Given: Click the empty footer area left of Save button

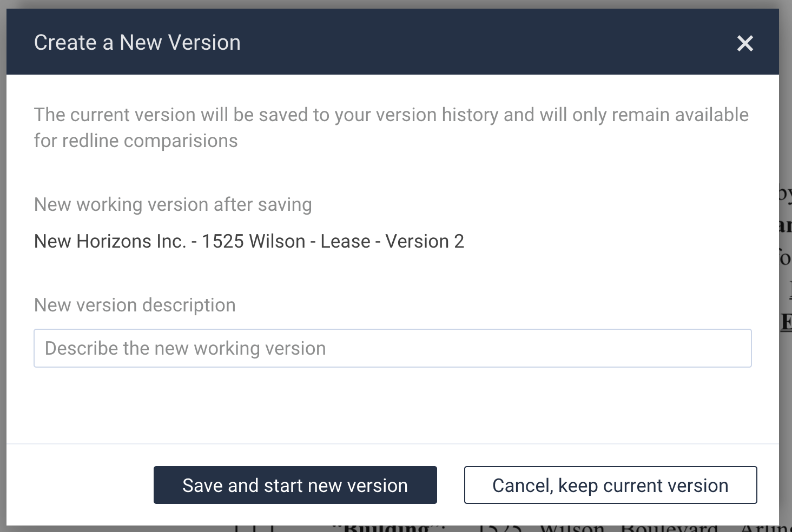Looking at the screenshot, I should tap(80, 485).
